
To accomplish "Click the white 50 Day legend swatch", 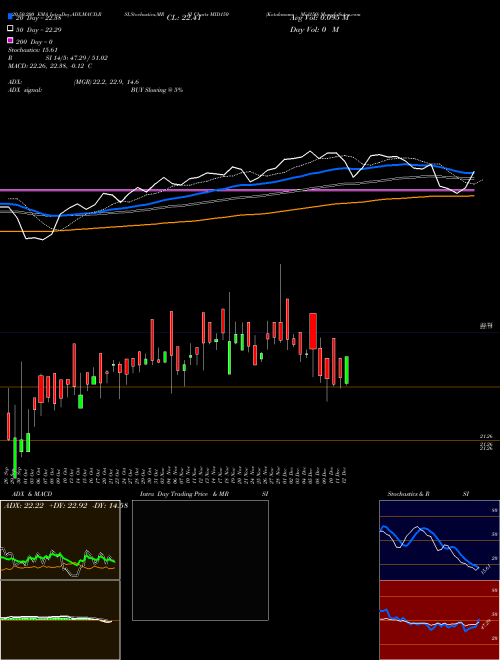I will pos(11,29).
